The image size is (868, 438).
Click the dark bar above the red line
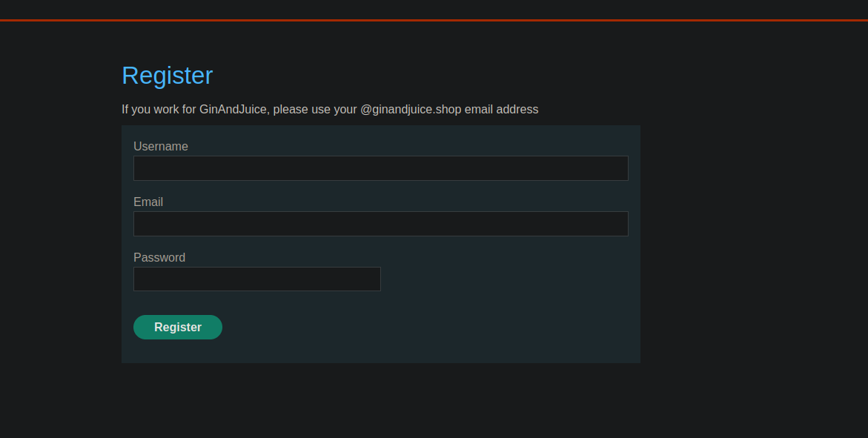tap(434, 9)
